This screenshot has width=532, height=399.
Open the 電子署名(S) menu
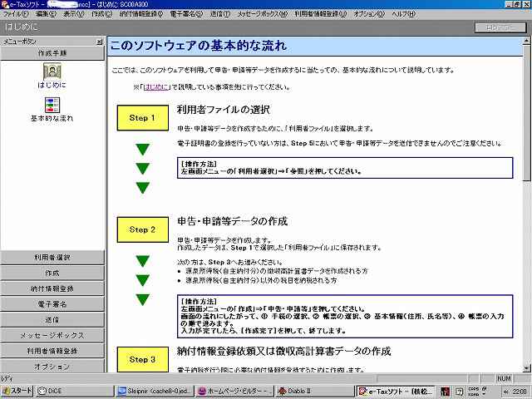tap(186, 14)
